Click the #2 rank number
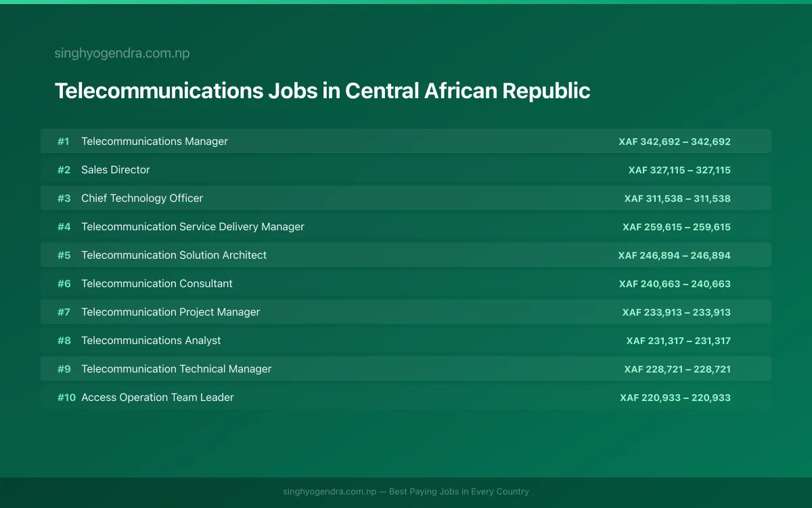Screen dimensions: 812x508 click(64, 170)
